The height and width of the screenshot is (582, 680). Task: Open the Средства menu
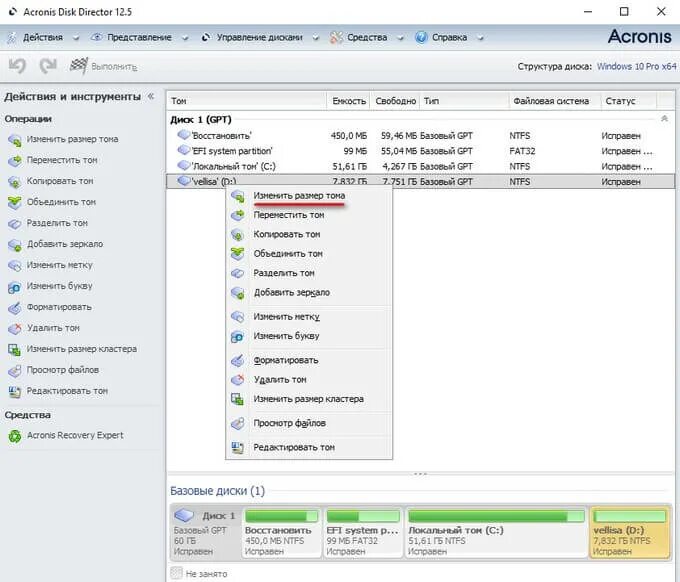[x=367, y=38]
